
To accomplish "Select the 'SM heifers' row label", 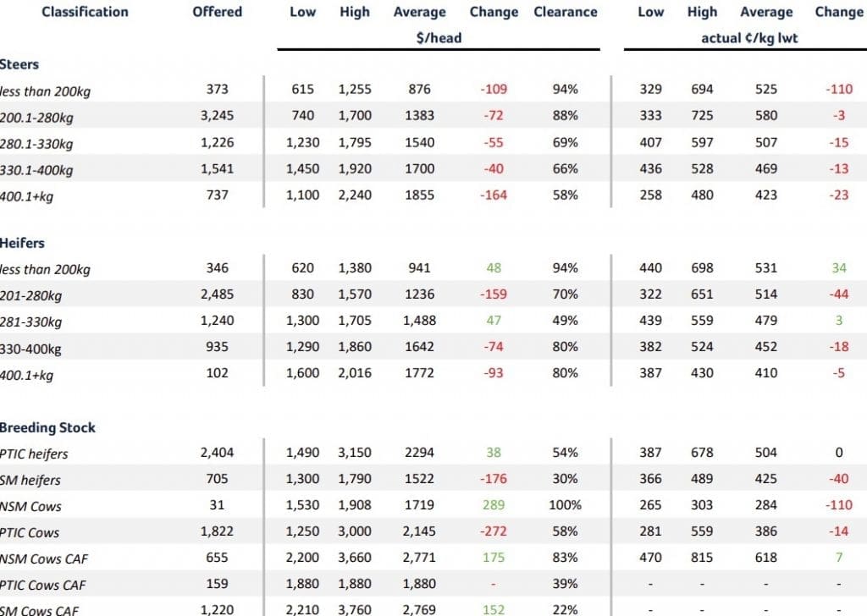I will (x=30, y=480).
